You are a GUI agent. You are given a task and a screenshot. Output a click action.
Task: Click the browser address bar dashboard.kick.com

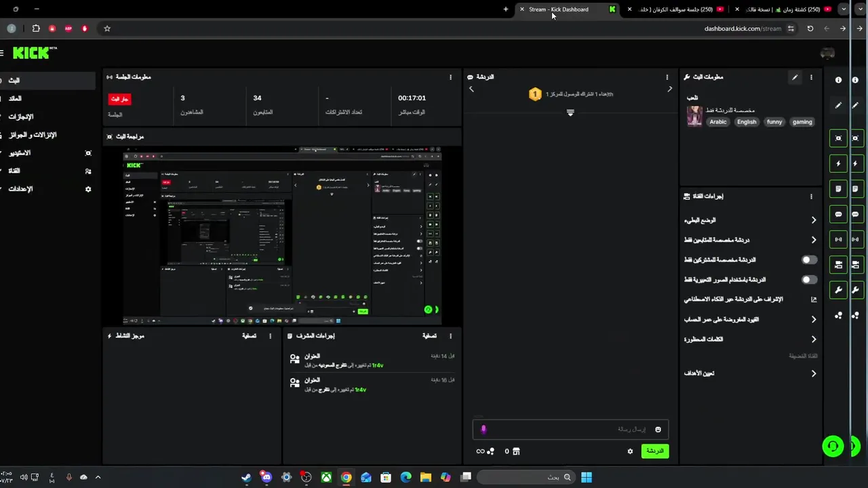(x=743, y=28)
